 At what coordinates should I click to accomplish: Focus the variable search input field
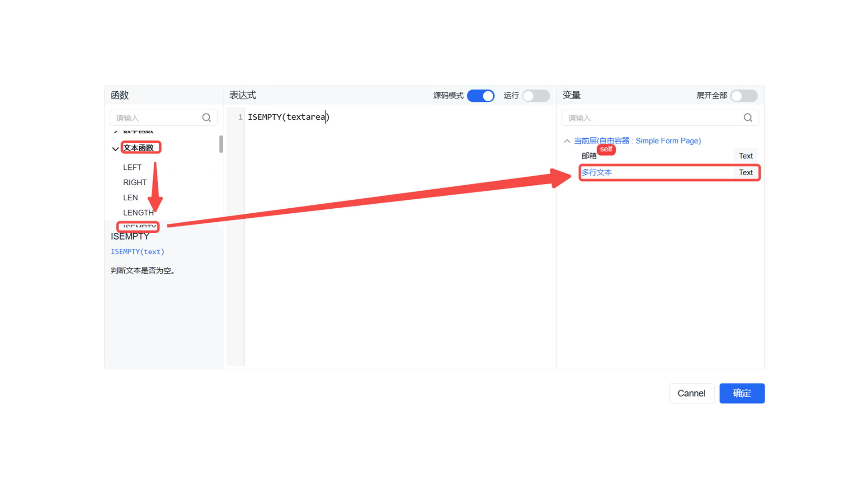pos(660,117)
